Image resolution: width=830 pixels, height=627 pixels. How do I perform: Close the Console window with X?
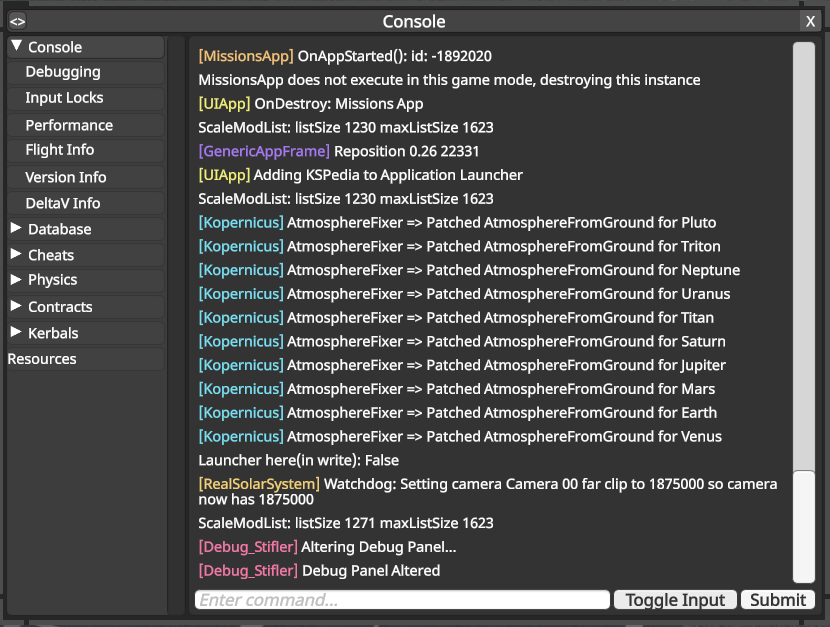click(x=810, y=21)
